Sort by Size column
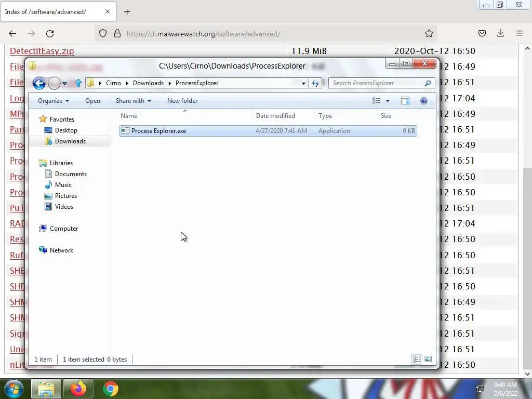This screenshot has height=399, width=532. point(397,116)
